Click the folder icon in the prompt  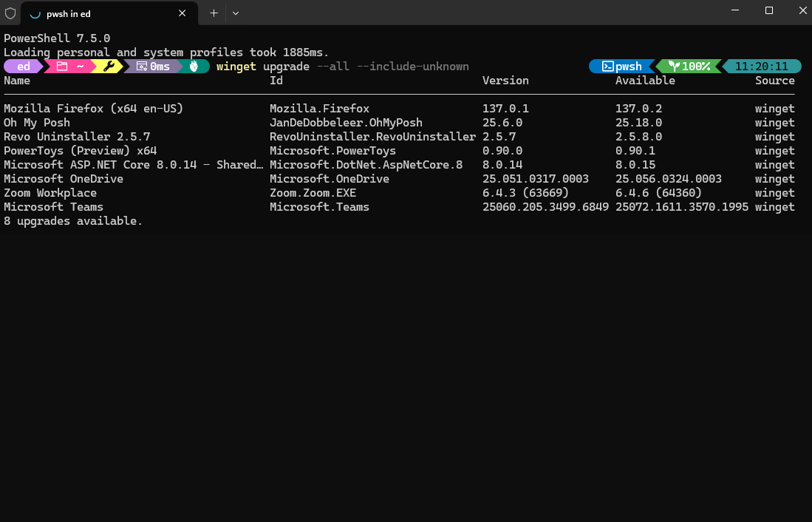[62, 67]
